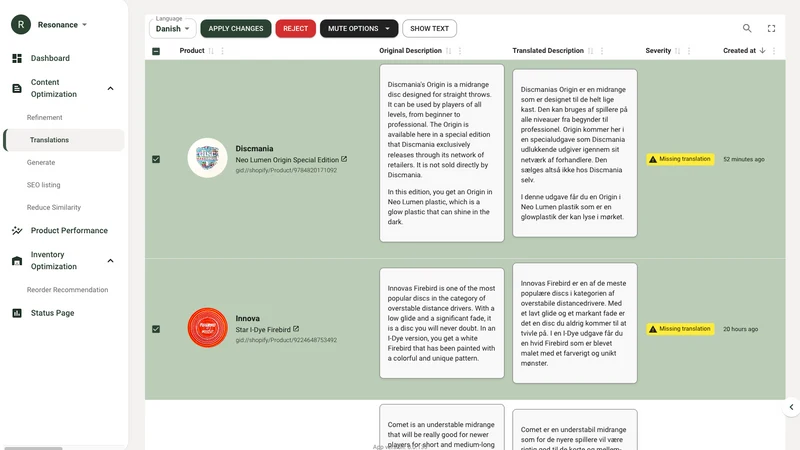Click the REJECT button
800x450 pixels.
(x=295, y=29)
